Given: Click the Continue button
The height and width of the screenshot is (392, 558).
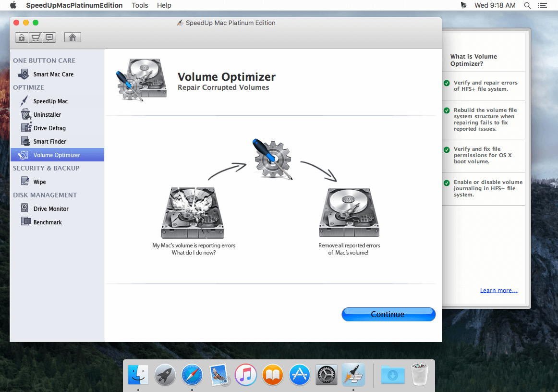Looking at the screenshot, I should pos(388,314).
